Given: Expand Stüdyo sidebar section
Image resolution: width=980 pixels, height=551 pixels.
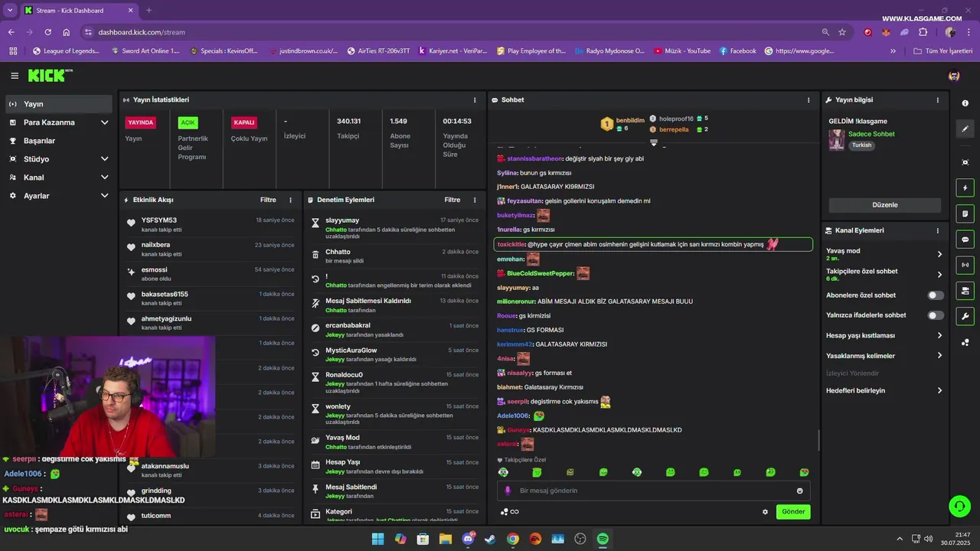Looking at the screenshot, I should coord(58,159).
